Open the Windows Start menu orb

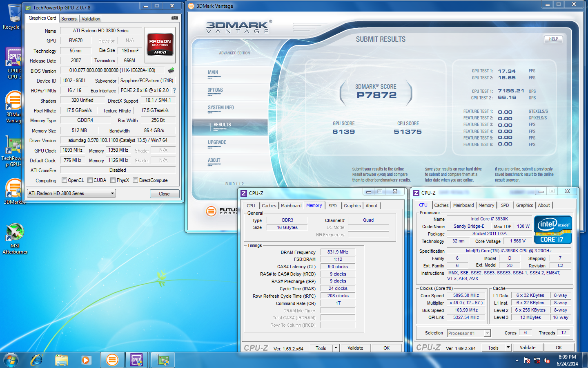click(x=11, y=360)
